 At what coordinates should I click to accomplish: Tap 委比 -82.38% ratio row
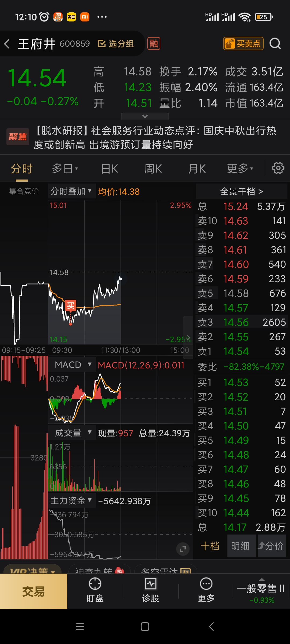[x=241, y=367]
